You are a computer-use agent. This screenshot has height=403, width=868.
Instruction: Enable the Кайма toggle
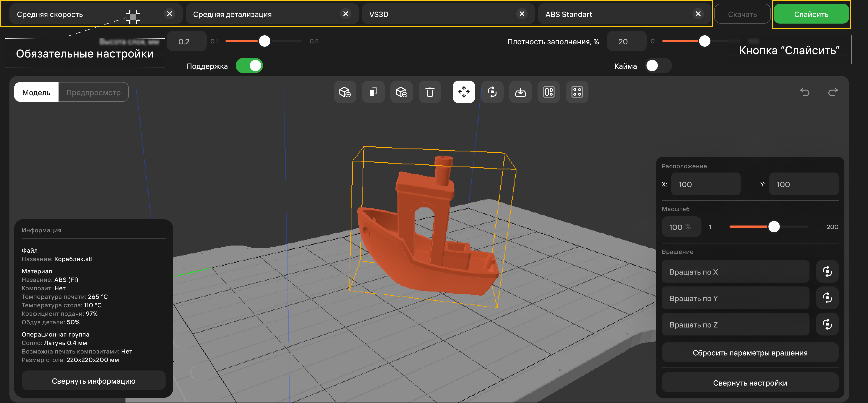[x=658, y=66]
